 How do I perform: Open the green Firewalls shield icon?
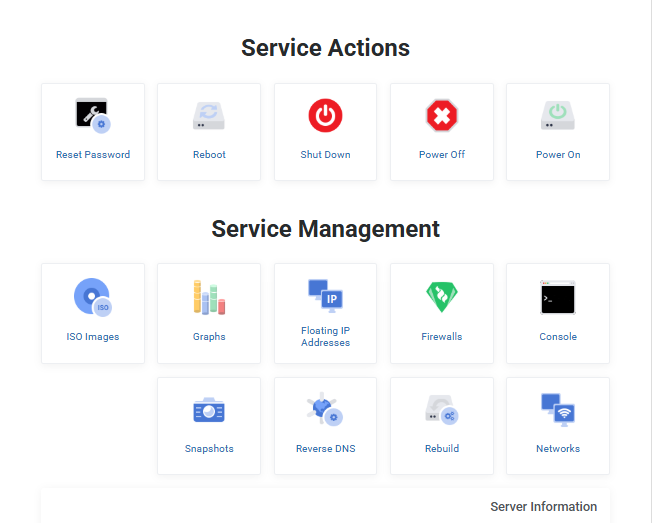coord(441,297)
